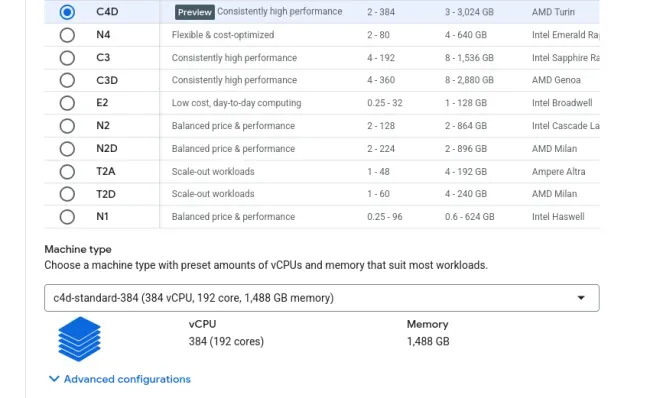The image size is (650, 398).
Task: Click the c4d-standard-384 machine type field
Action: (322, 298)
